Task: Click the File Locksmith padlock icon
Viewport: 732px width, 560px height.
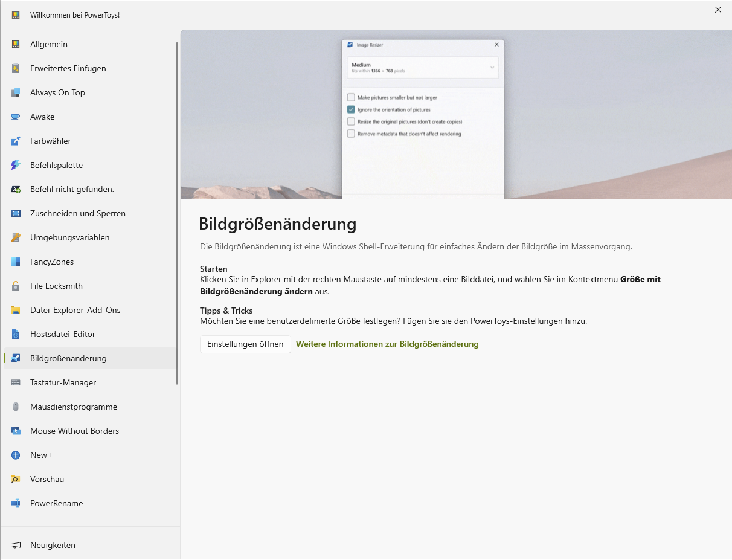Action: pyautogui.click(x=16, y=286)
